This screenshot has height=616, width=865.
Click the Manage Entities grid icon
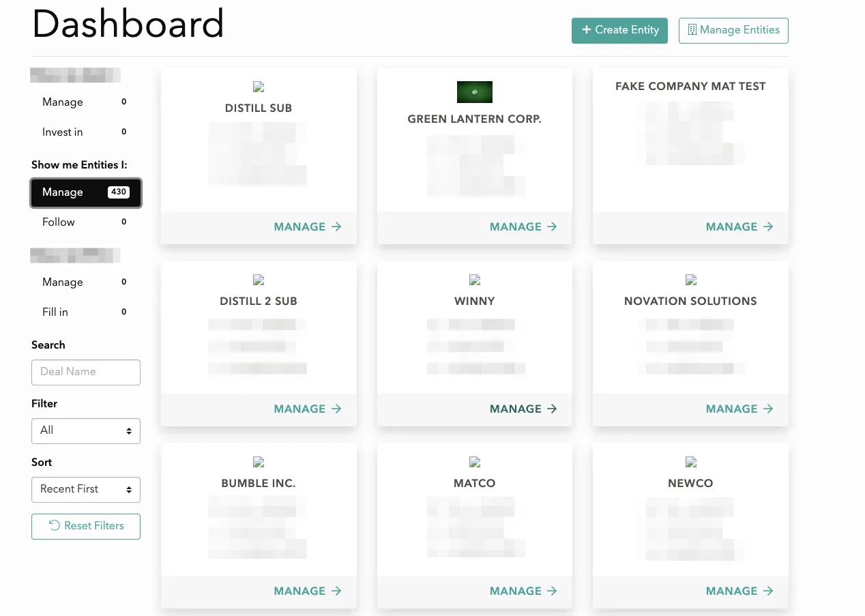pyautogui.click(x=692, y=30)
